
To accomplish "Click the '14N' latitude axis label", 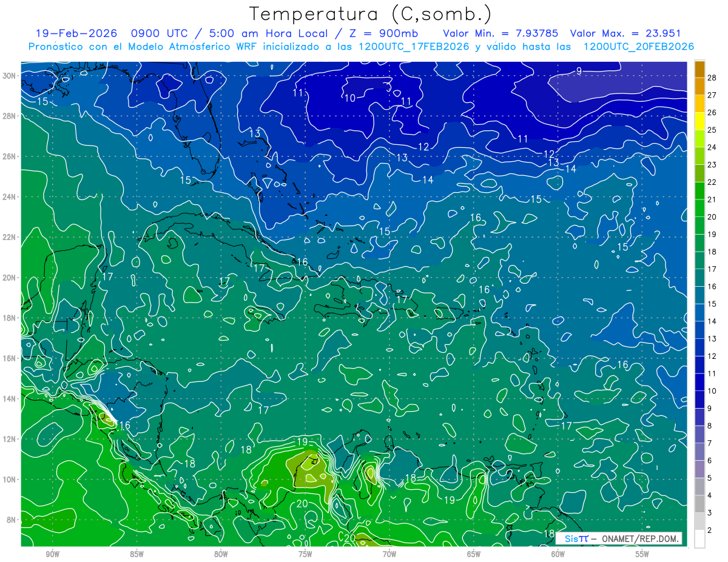I will click(x=9, y=398).
